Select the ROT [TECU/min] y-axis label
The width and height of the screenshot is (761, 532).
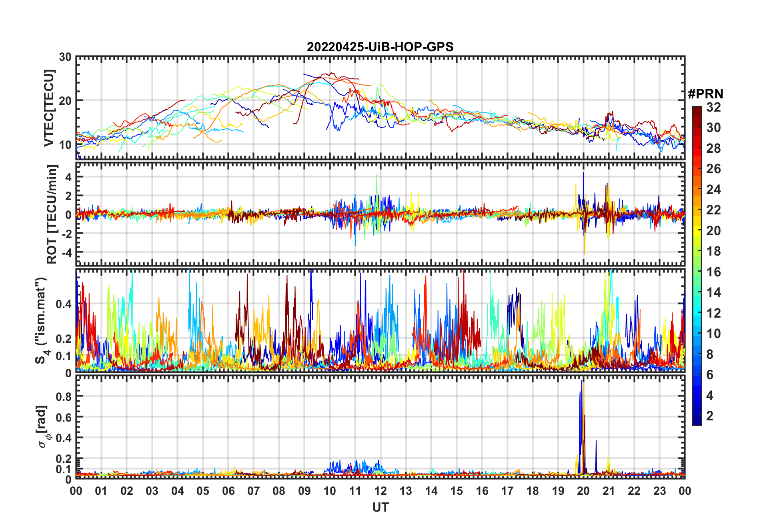coord(52,214)
